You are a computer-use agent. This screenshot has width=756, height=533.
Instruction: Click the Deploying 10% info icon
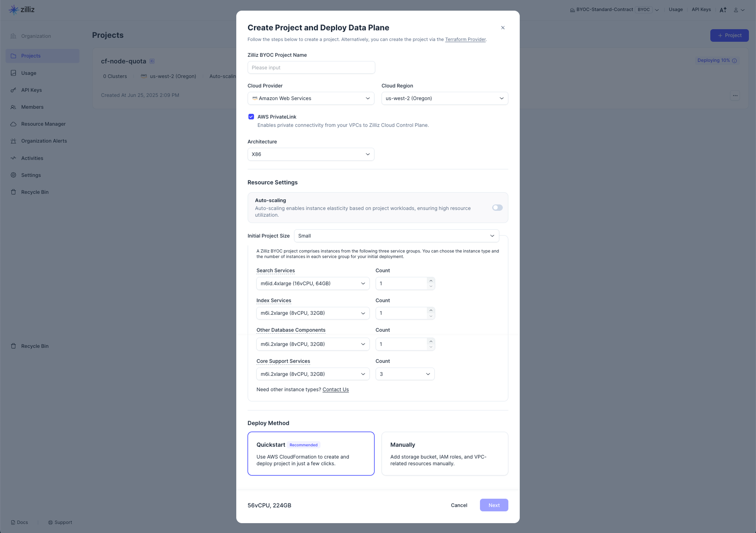[x=734, y=61]
